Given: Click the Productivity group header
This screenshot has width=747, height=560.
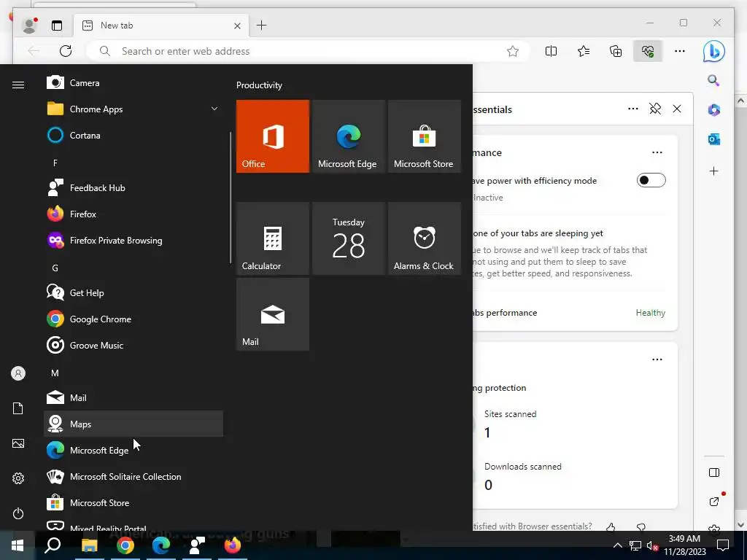Looking at the screenshot, I should [x=259, y=85].
